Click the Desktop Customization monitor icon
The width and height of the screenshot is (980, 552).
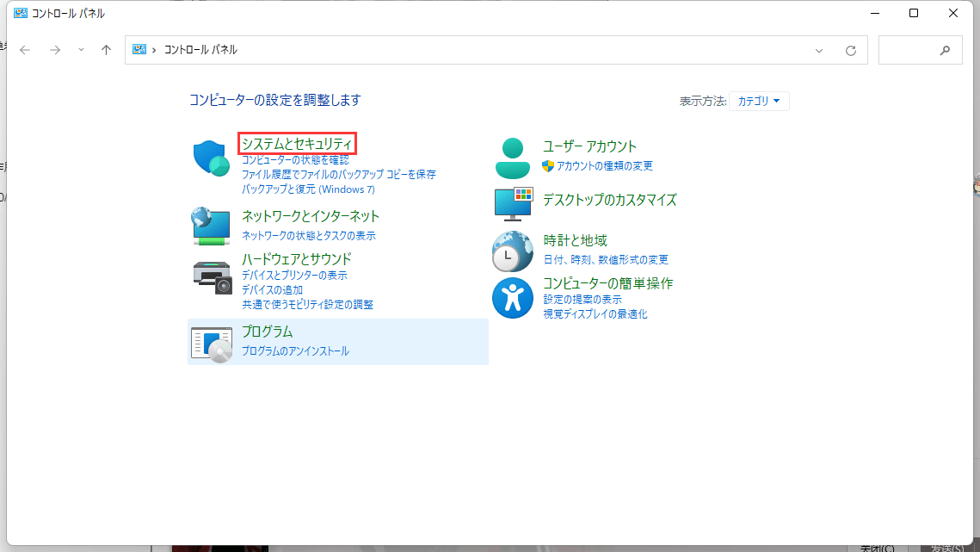513,204
